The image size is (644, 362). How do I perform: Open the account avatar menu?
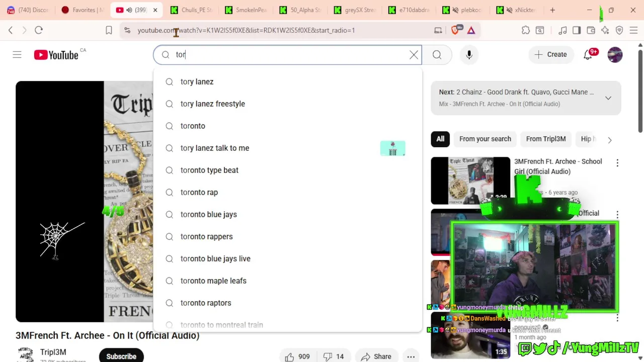[x=615, y=54]
